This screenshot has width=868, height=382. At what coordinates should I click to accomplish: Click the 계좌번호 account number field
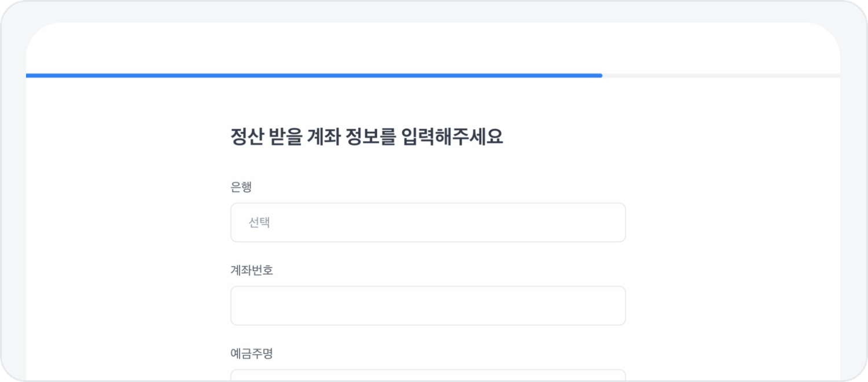[428, 306]
